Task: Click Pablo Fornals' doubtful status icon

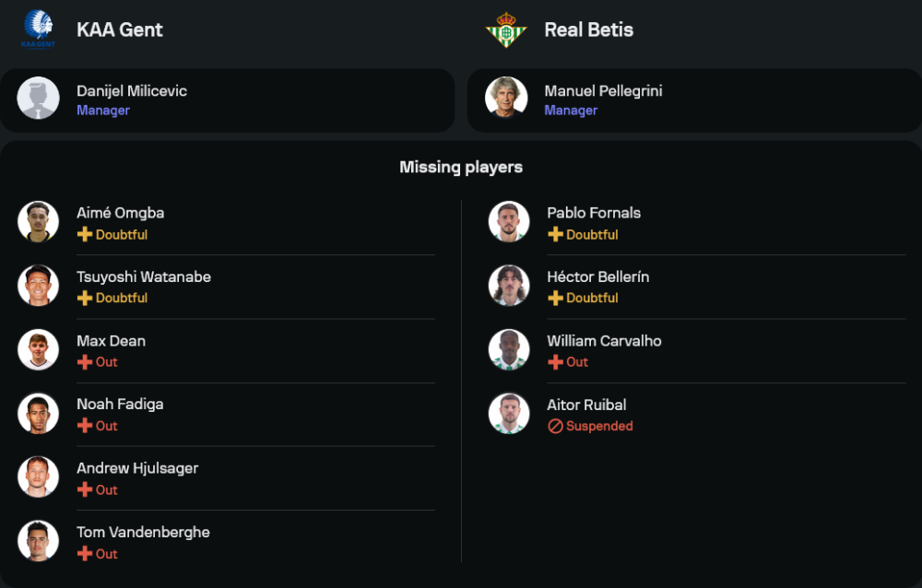Action: click(555, 235)
